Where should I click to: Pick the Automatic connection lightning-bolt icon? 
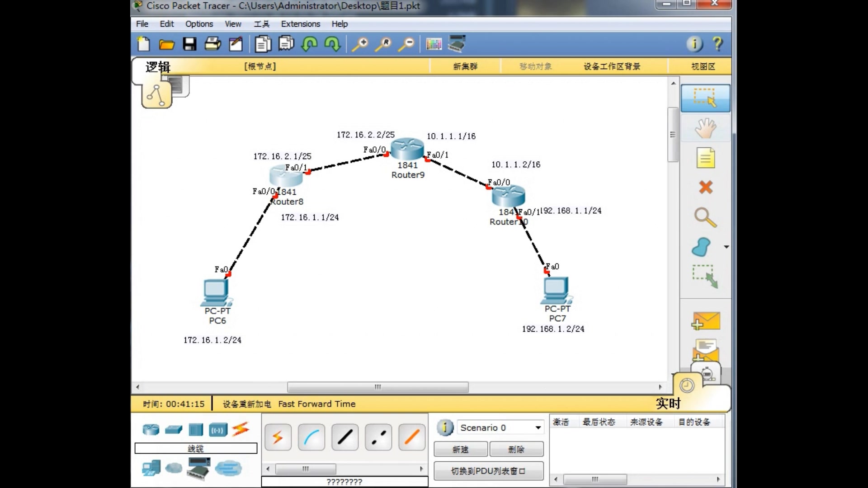coord(278,437)
